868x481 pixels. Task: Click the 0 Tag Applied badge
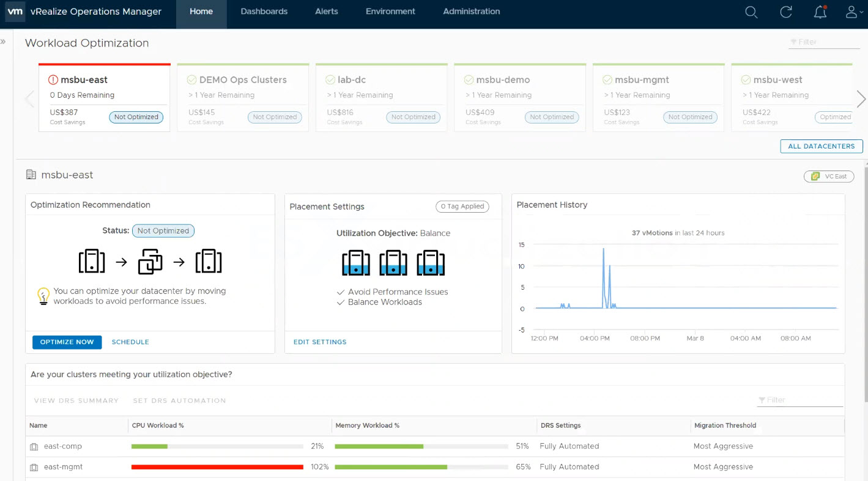coord(462,207)
